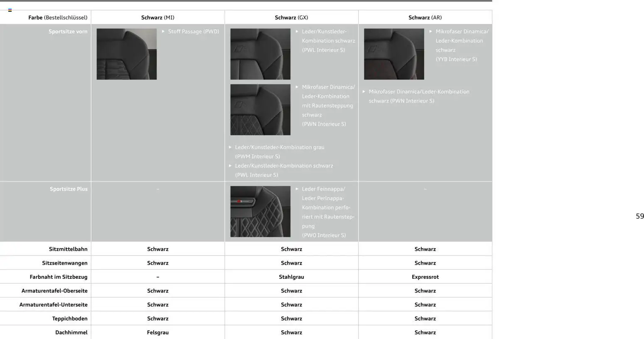This screenshot has height=339, width=644.
Task: Open the Rautensteppung PWN seat image
Action: tap(260, 110)
